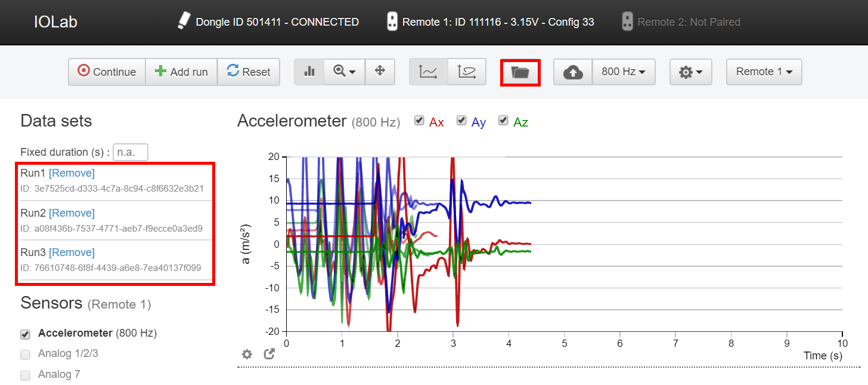The height and width of the screenshot is (385, 868).
Task: Toggle the Ax accelerometer trace
Action: (x=419, y=121)
